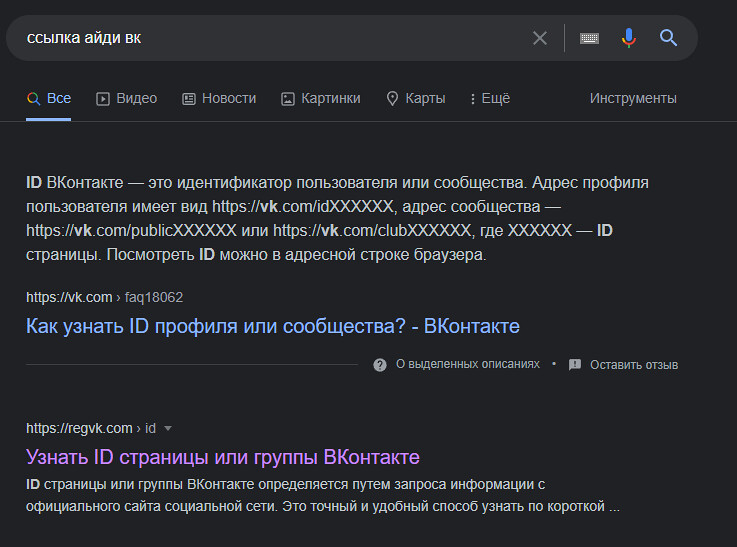The height and width of the screenshot is (547, 737).
Task: Open "О выделенных описаниях" info link
Action: point(468,364)
